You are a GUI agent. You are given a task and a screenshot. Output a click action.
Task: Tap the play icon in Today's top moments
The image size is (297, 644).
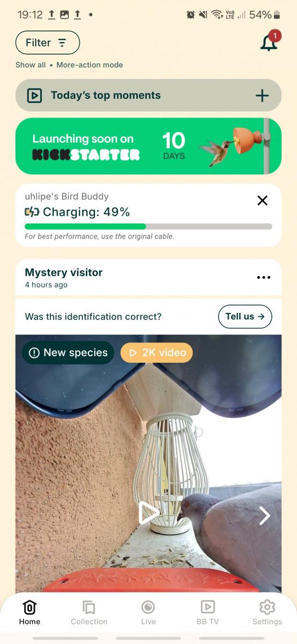(34, 96)
